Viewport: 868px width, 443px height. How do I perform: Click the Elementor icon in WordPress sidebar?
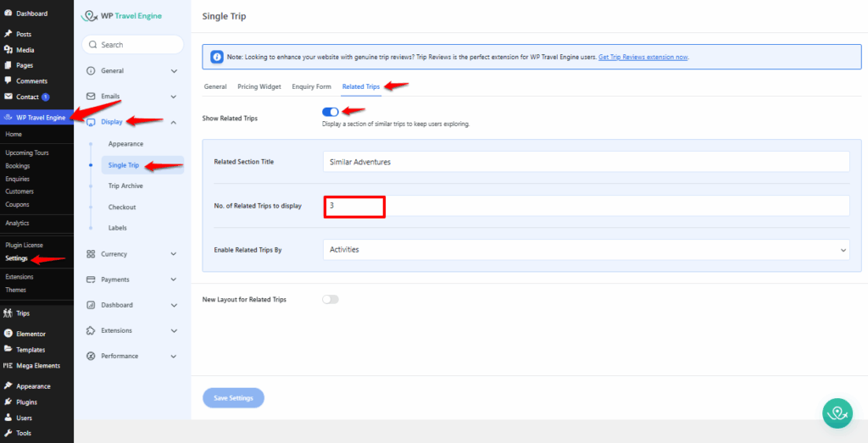[8, 334]
